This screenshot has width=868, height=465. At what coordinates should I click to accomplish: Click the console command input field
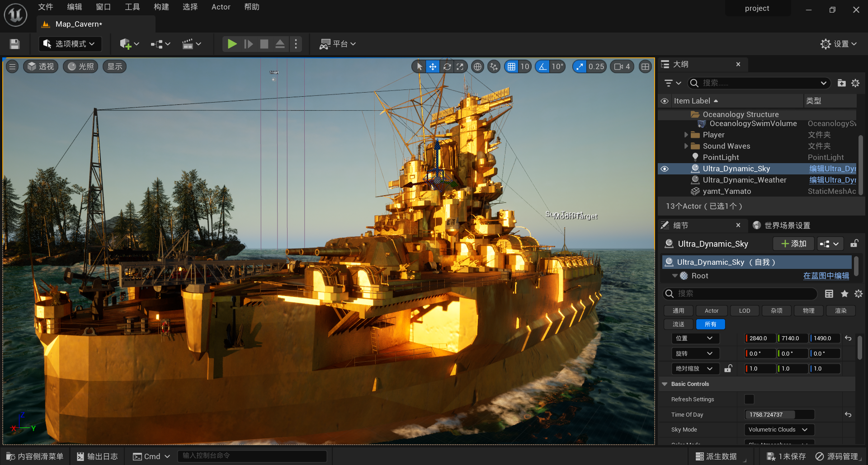(252, 456)
